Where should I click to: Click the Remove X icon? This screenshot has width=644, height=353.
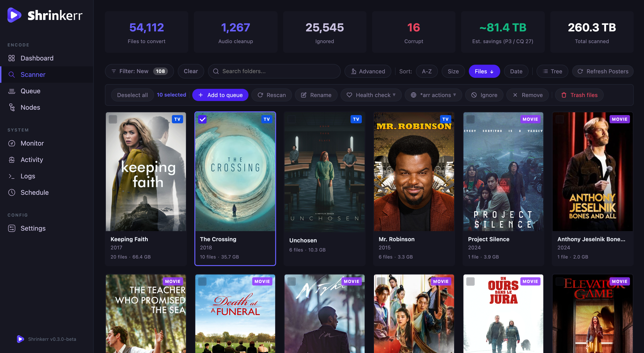(x=515, y=95)
